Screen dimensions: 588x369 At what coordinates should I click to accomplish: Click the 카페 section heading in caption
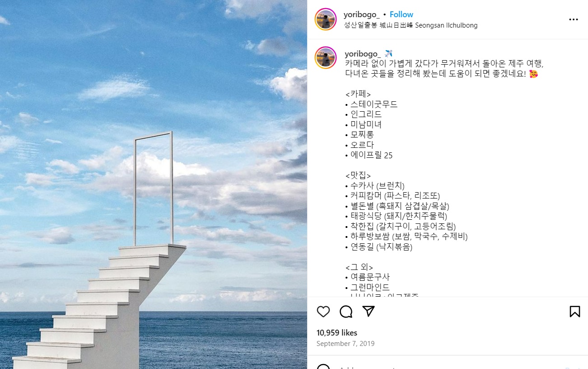358,94
